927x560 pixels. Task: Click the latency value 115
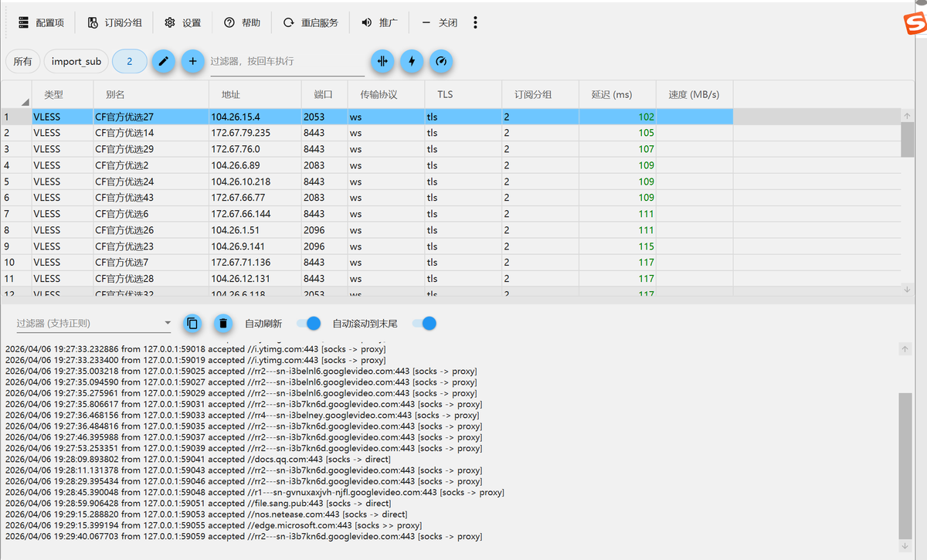coord(646,246)
